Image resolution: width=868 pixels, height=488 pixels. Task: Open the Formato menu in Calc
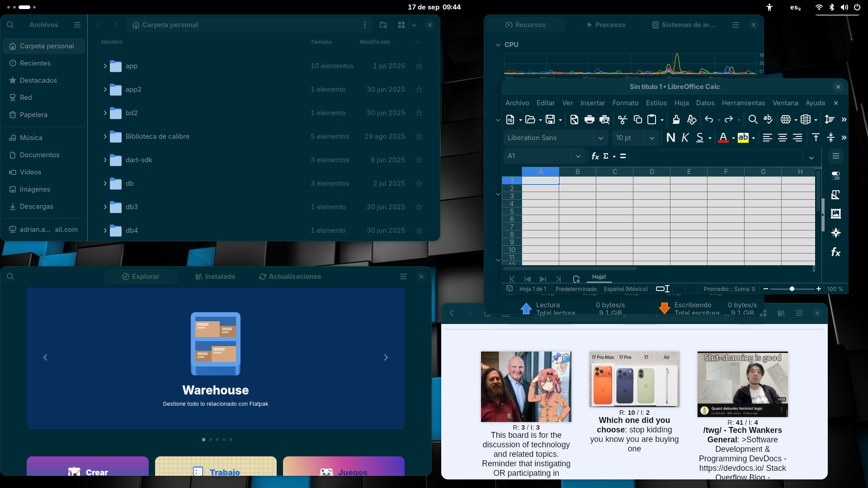pos(625,103)
